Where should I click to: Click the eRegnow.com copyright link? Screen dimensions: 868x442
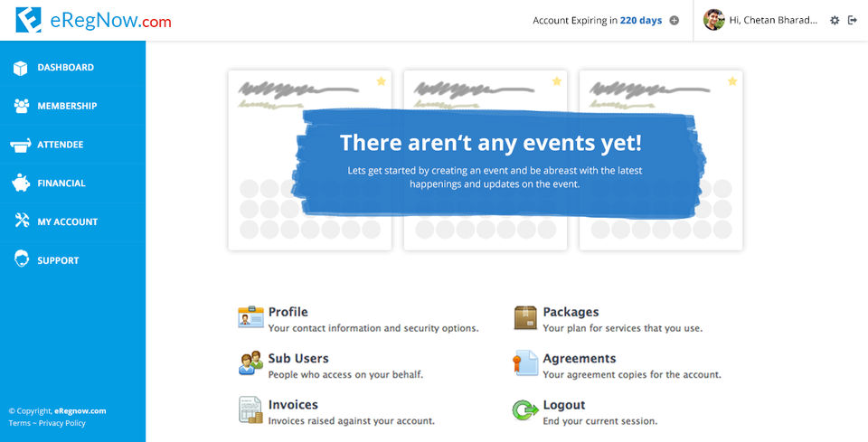click(80, 411)
